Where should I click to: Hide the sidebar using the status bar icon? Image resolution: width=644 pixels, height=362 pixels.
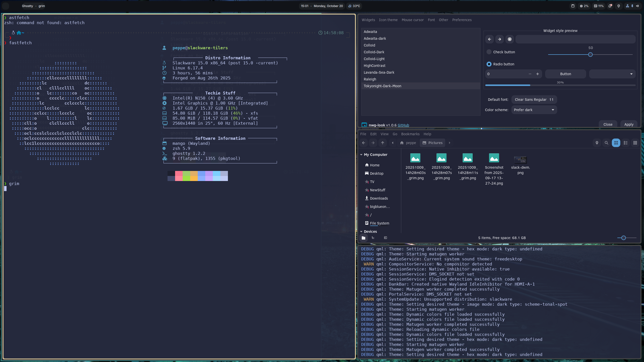tap(385, 238)
